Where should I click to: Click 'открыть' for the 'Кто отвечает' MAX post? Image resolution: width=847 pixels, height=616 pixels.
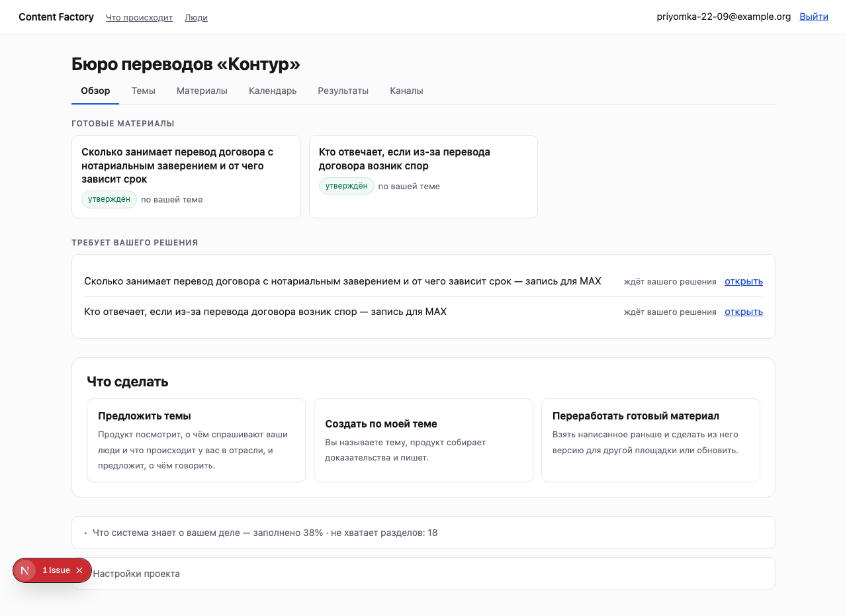[x=743, y=312]
